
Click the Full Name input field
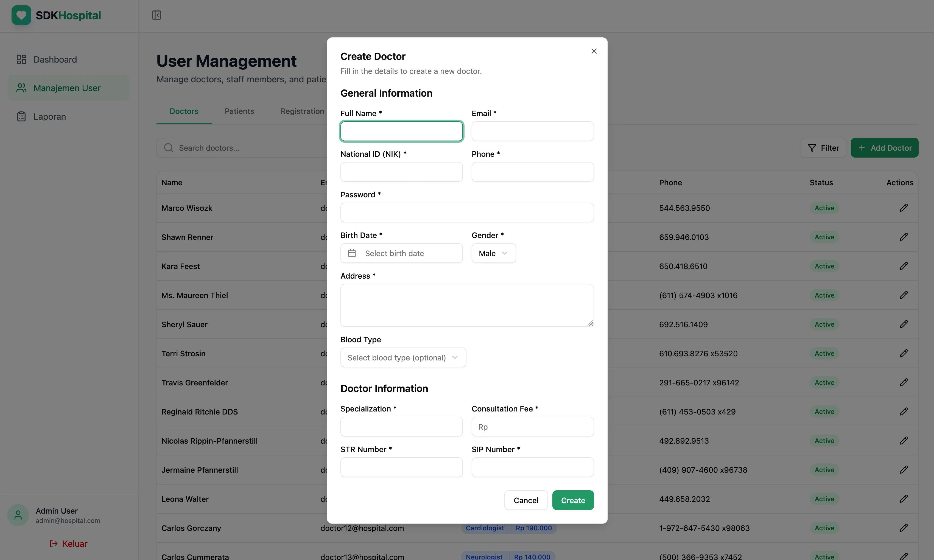pyautogui.click(x=401, y=131)
